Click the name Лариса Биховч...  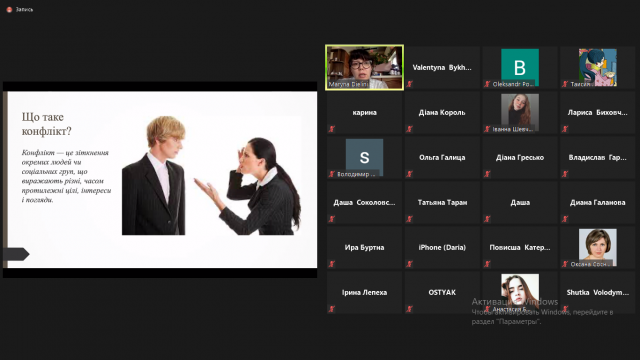tap(598, 112)
